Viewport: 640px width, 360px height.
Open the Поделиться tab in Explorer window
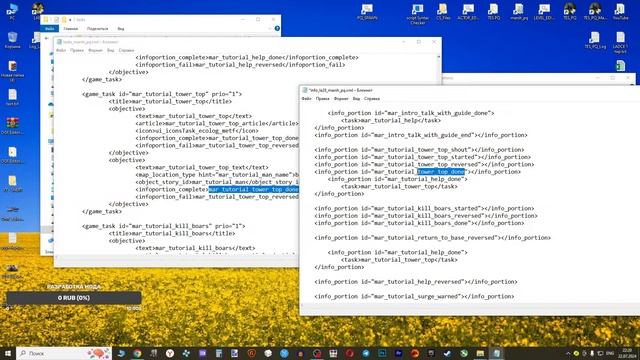tap(97, 29)
